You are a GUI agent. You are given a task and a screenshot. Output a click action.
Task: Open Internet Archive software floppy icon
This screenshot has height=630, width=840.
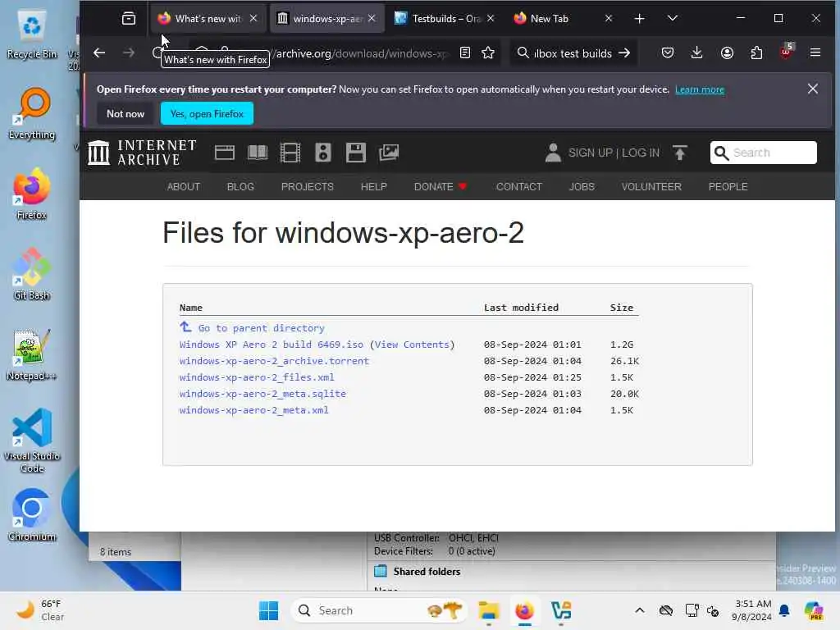click(x=356, y=153)
